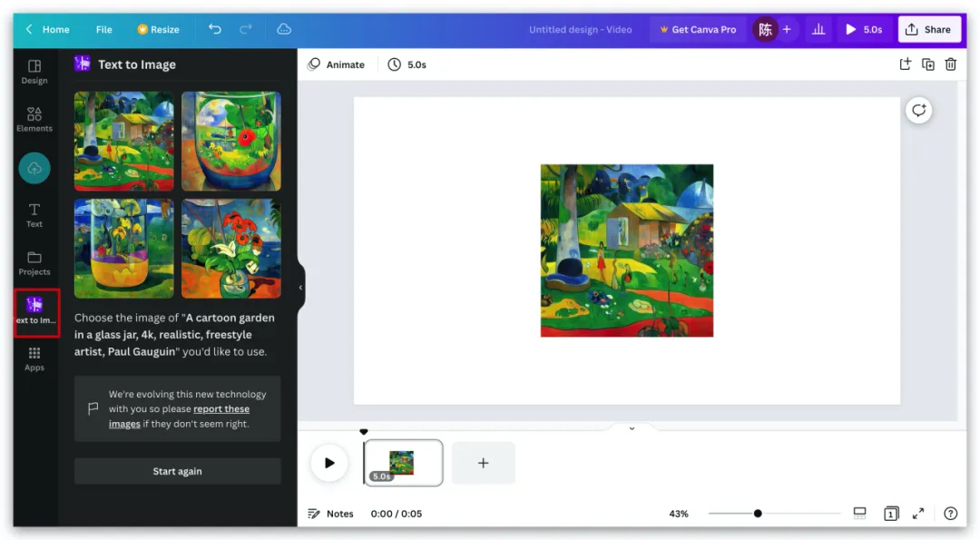Screen dimensions: 980x540
Task: Collapse the timeline with the chevron
Action: [x=632, y=428]
